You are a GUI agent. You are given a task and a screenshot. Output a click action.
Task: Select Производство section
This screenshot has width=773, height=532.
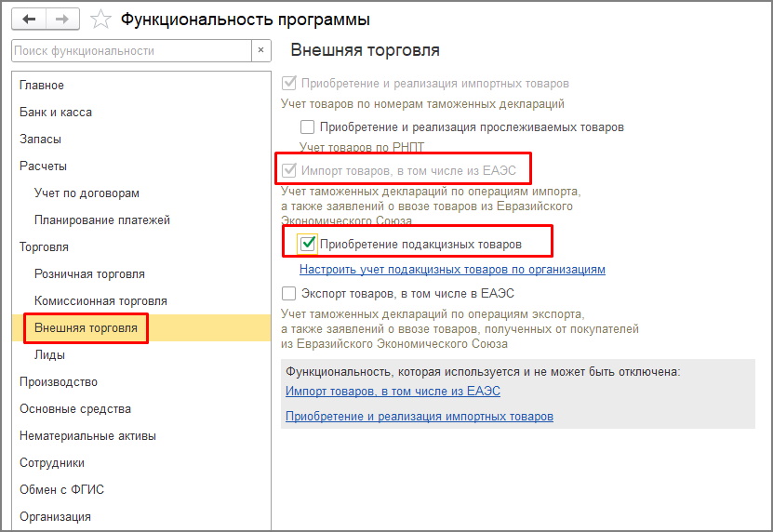tap(141, 381)
